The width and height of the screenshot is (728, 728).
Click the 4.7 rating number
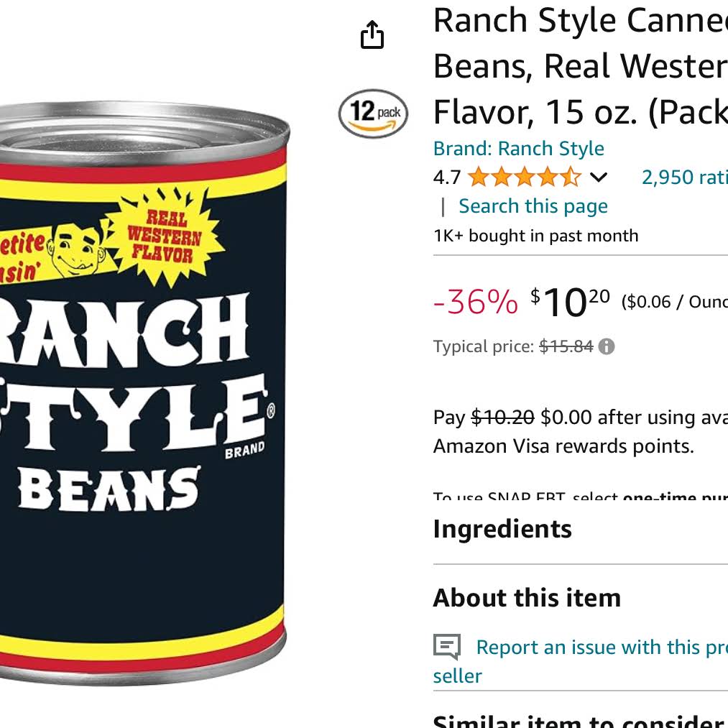(x=446, y=178)
